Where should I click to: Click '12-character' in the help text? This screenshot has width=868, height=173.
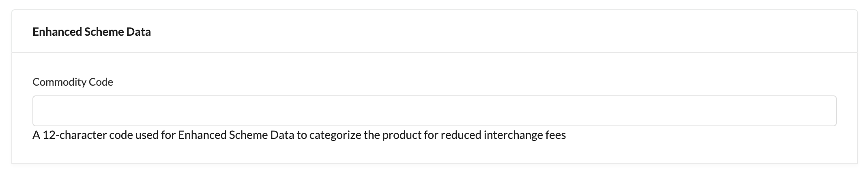click(x=74, y=135)
